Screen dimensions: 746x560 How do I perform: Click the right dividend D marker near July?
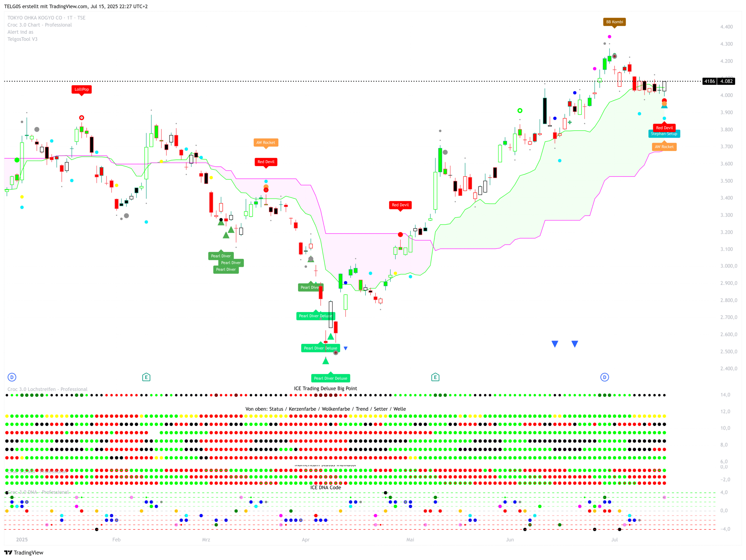point(604,377)
